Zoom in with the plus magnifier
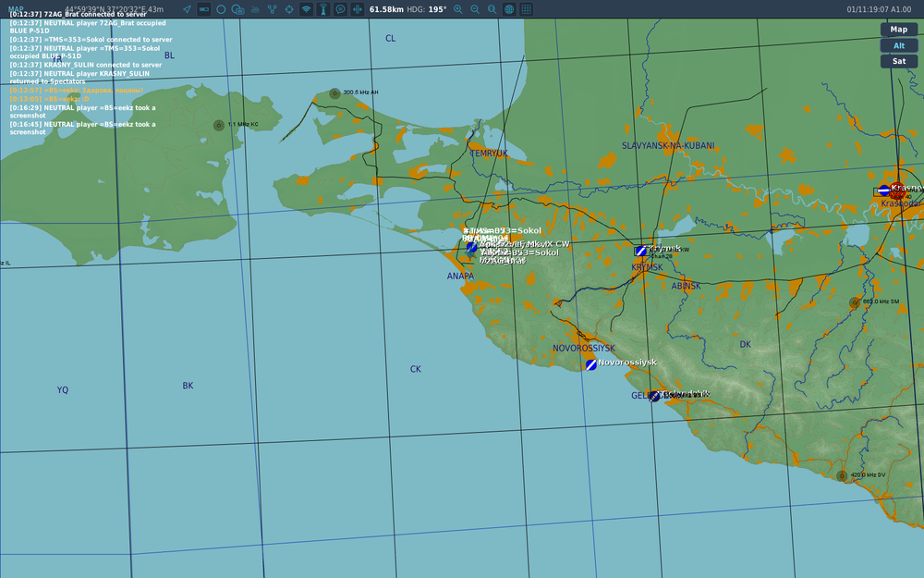The height and width of the screenshot is (578, 924). [458, 8]
